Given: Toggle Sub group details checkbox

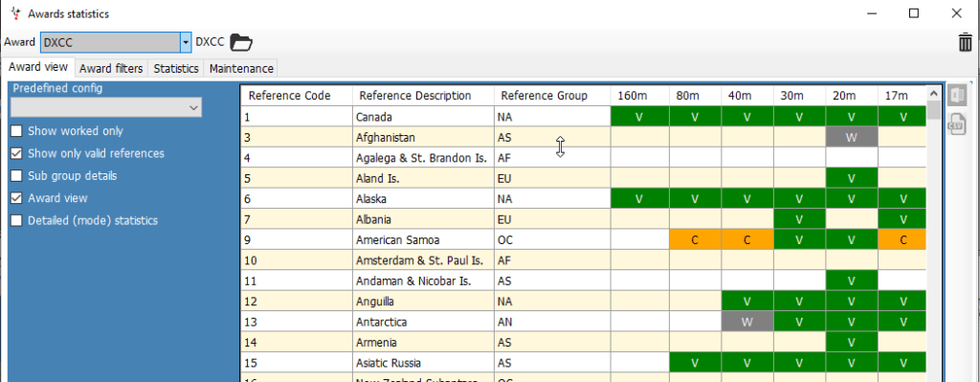Looking at the screenshot, I should (x=16, y=176).
